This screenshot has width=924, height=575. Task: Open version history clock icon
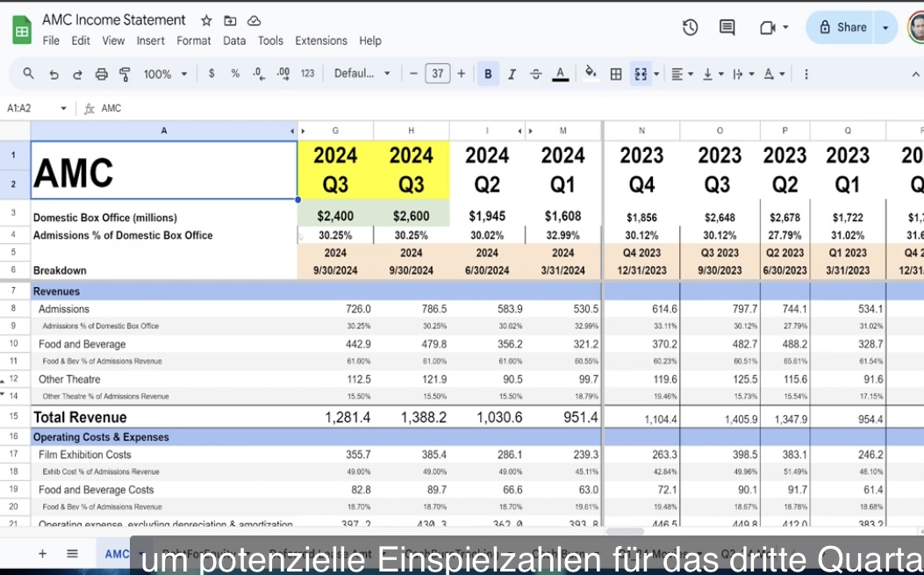(x=690, y=27)
